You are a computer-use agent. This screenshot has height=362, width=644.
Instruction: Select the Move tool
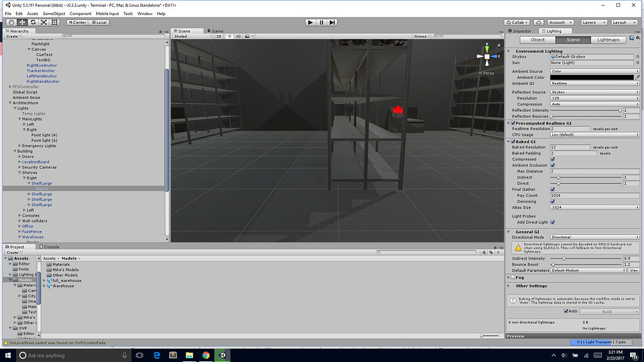click(21, 22)
